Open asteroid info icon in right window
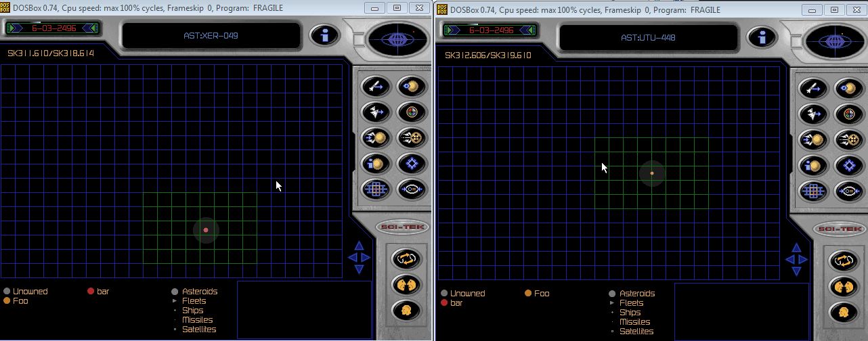This screenshot has height=341, width=868. pos(811,165)
